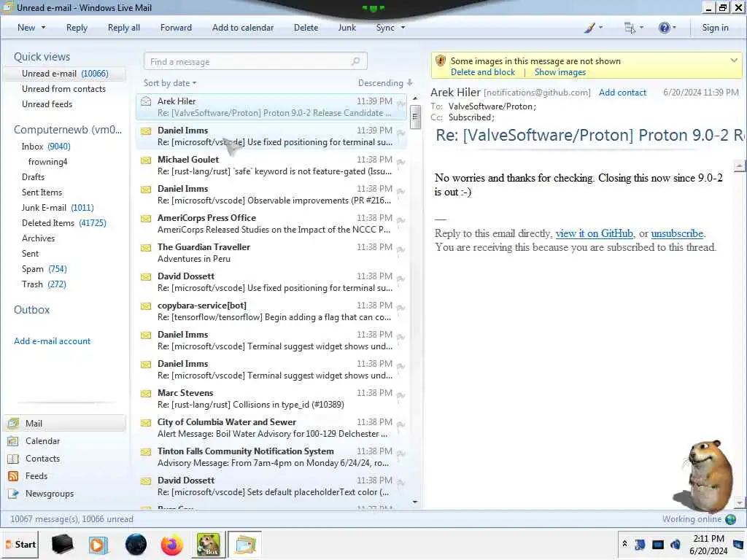Flag Michael Goulet's rust-lang message
Viewport: 747px width, 560px height.
[400, 162]
